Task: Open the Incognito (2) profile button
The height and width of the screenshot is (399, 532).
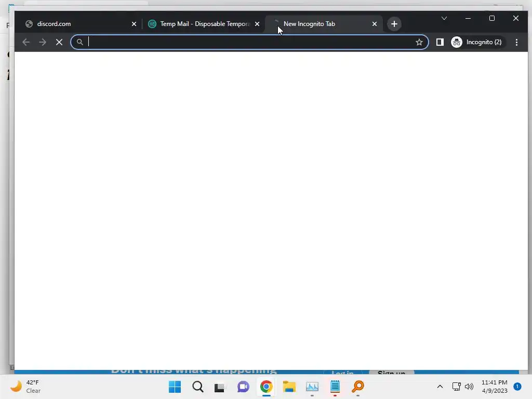Action: tap(478, 42)
